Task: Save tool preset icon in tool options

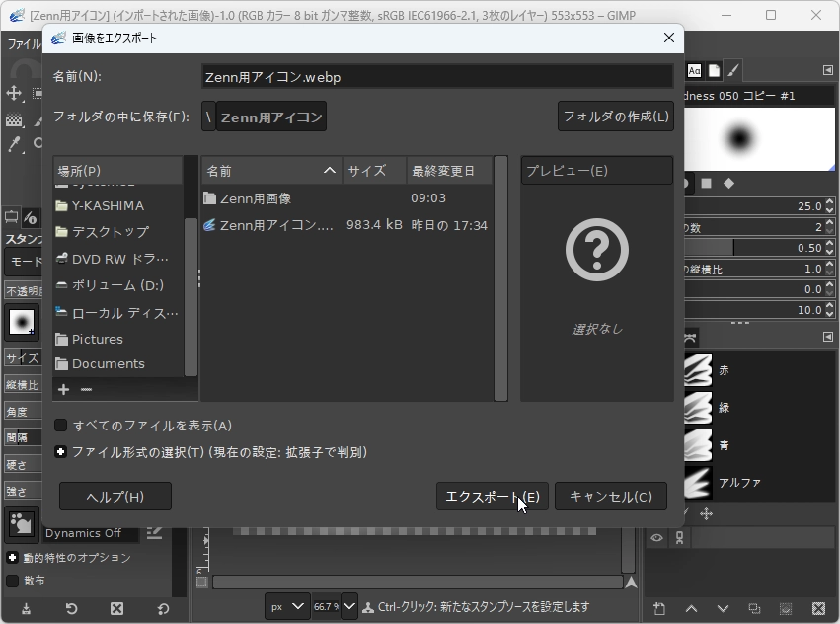Action: (26, 609)
